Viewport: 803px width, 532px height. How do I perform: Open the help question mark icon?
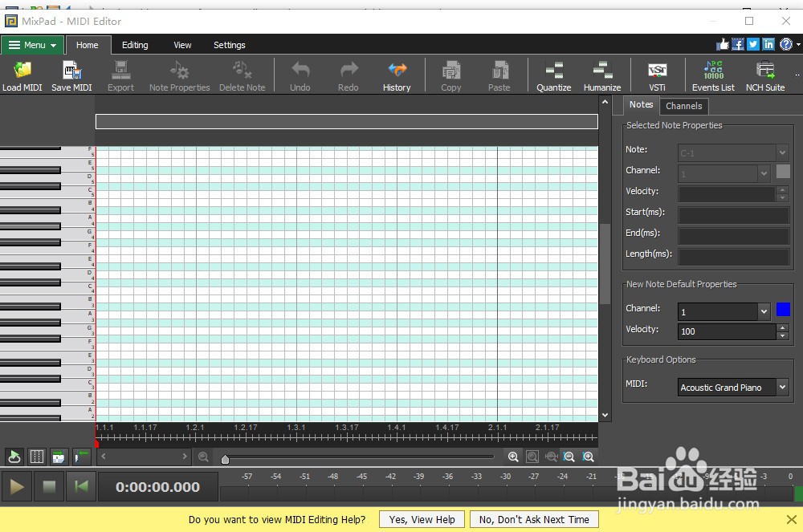(785, 44)
